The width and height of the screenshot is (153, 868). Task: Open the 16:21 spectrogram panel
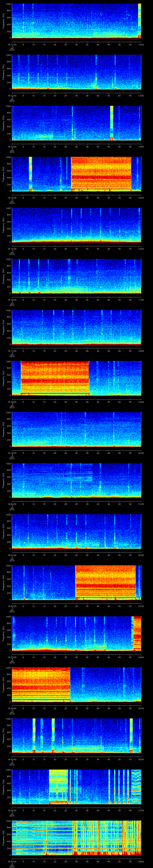[76, 531]
